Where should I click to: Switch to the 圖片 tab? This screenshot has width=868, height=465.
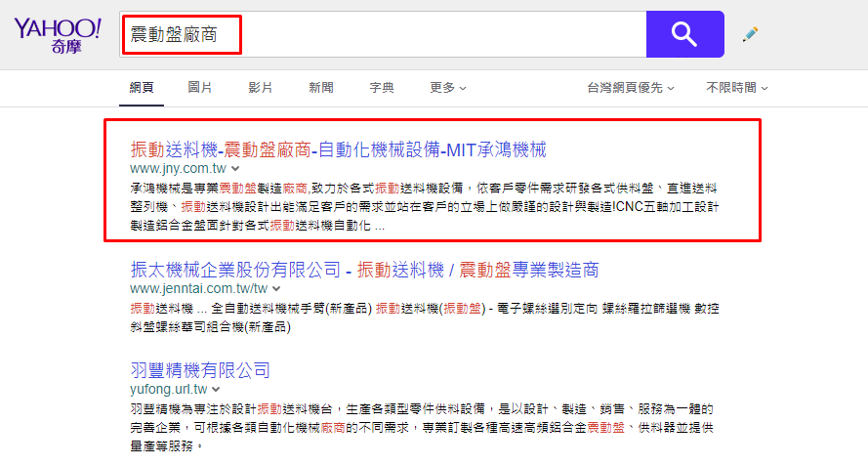(x=200, y=88)
